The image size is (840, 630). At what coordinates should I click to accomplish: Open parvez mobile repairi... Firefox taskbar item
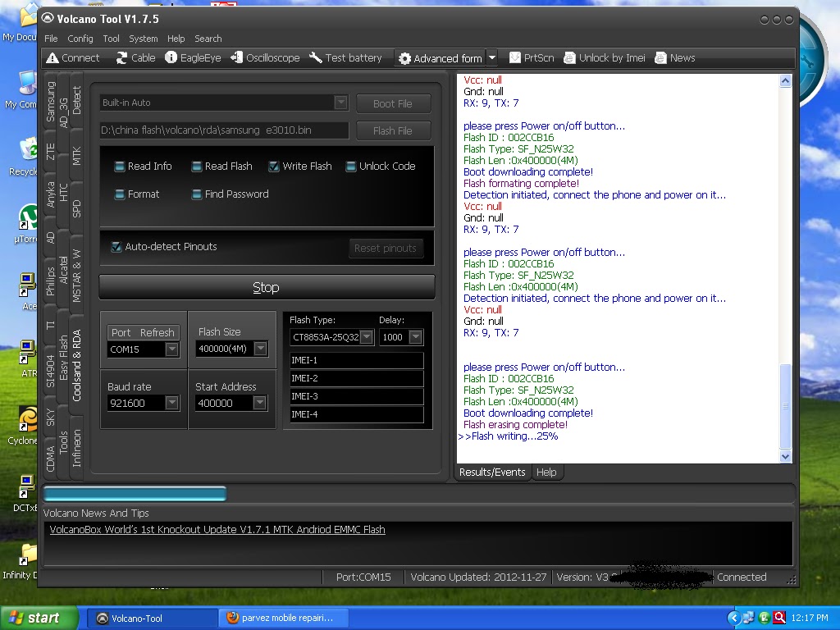[284, 619]
